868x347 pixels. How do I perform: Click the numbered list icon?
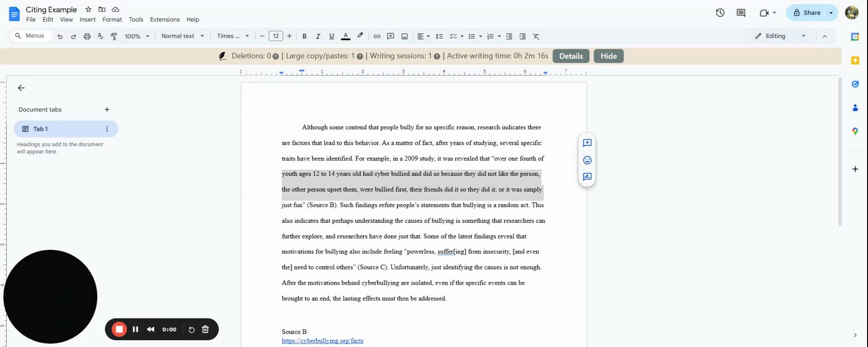click(x=490, y=36)
